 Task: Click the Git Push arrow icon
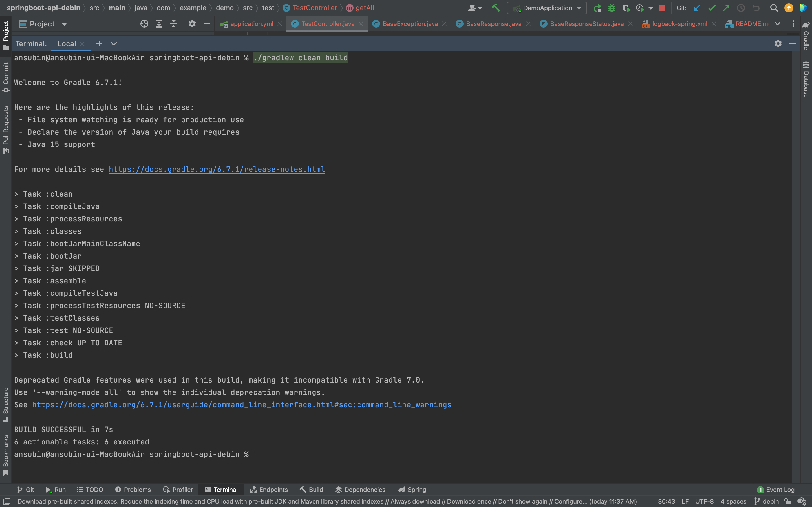click(726, 8)
